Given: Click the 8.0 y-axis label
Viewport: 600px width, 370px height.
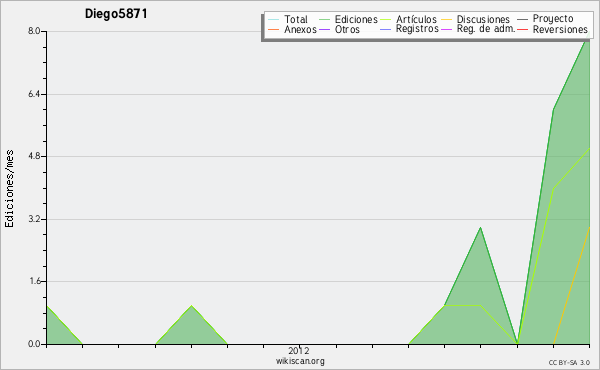Looking at the screenshot, I should [34, 31].
